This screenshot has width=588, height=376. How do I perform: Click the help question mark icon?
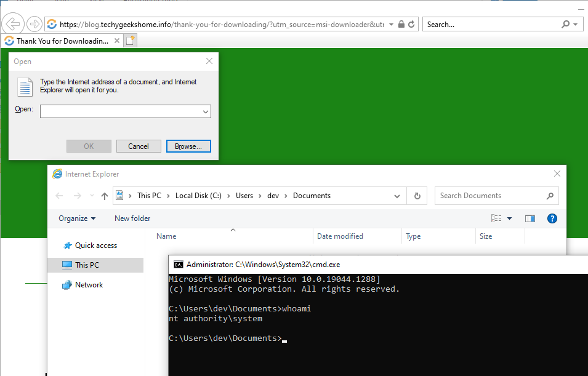coord(552,218)
